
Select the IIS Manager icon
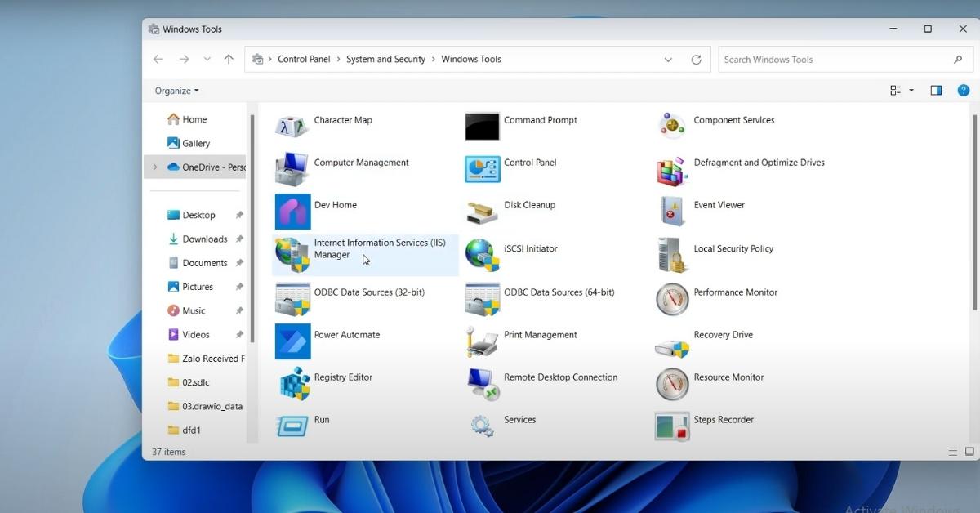tap(292, 255)
